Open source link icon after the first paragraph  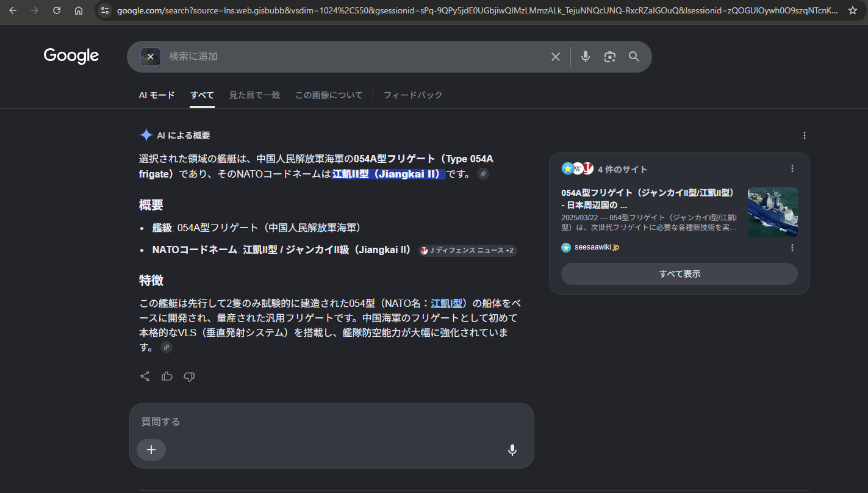coord(483,175)
